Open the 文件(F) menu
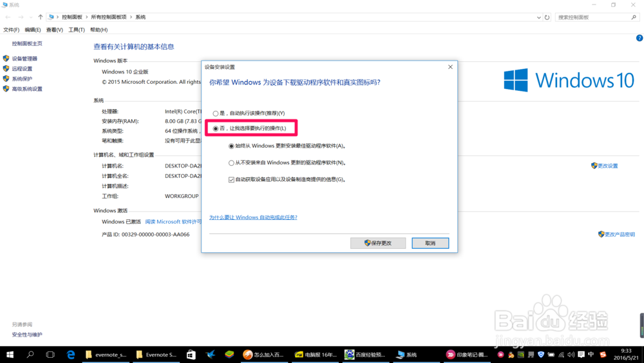644x363 pixels. pos(11,30)
